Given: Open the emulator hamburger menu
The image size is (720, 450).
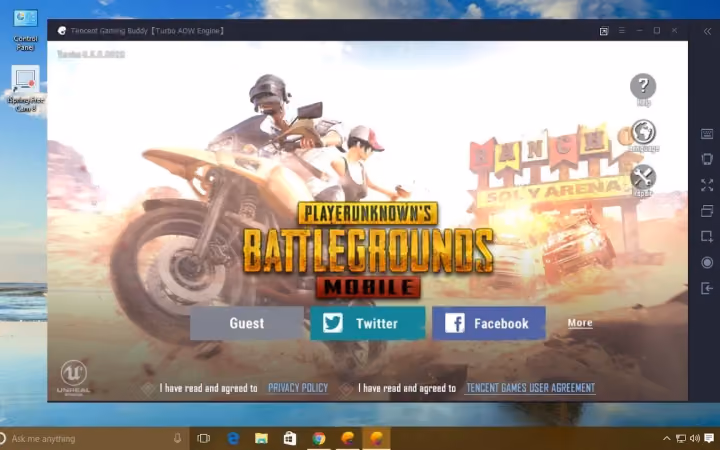Looking at the screenshot, I should click(622, 30).
